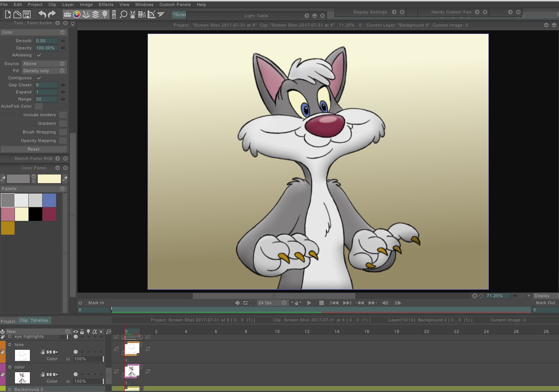
Task: Open the File menu
Action: point(4,4)
